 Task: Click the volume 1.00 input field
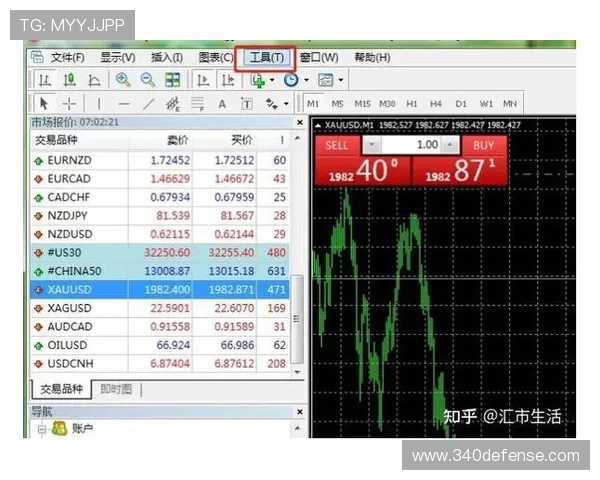[411, 145]
